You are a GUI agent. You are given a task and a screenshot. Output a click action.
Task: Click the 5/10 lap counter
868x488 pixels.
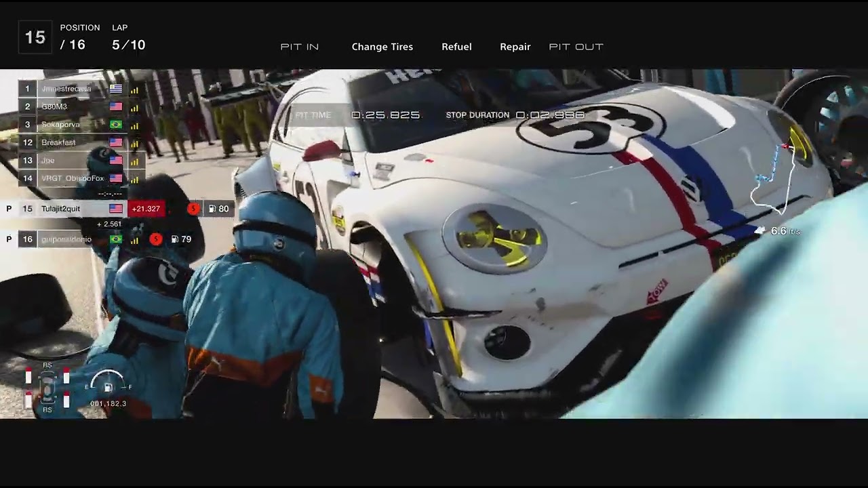pyautogui.click(x=129, y=45)
